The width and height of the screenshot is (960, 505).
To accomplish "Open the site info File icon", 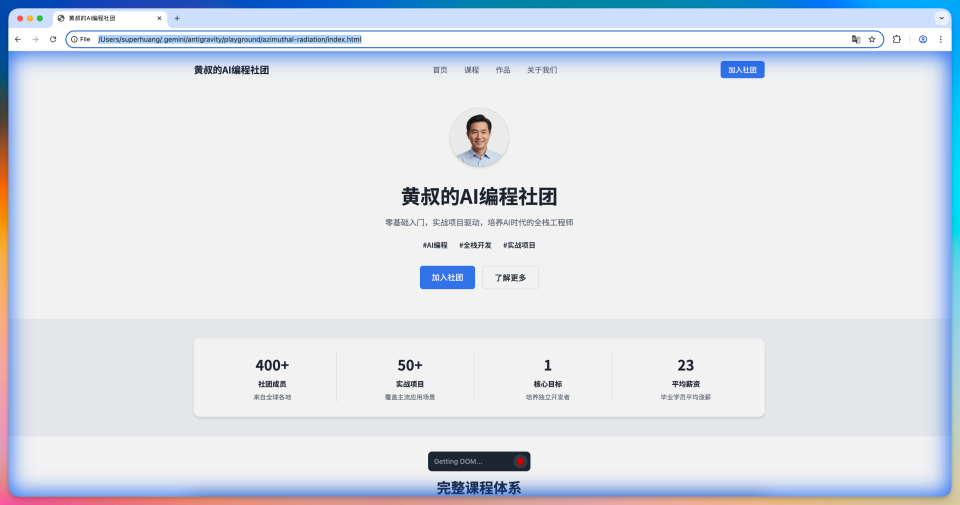I will [x=81, y=39].
